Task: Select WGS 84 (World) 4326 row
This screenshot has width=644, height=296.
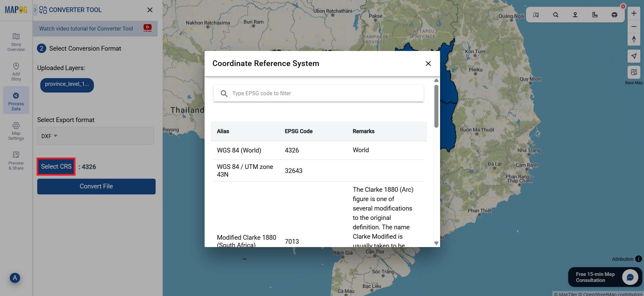Action: click(x=319, y=150)
